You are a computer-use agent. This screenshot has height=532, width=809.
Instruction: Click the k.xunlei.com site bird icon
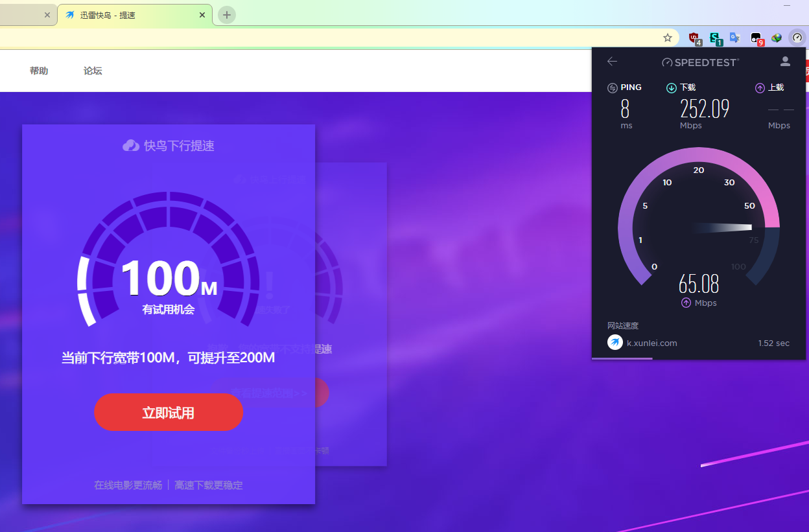[x=615, y=343]
